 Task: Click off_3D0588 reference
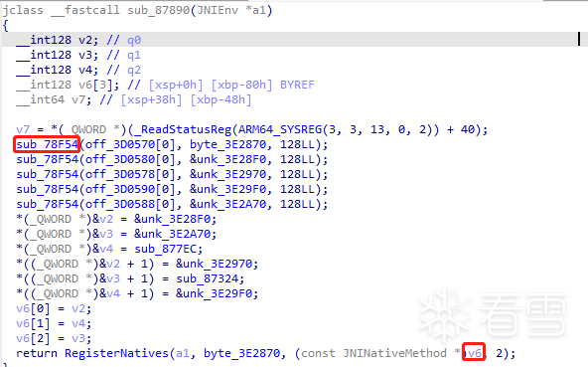pos(120,204)
